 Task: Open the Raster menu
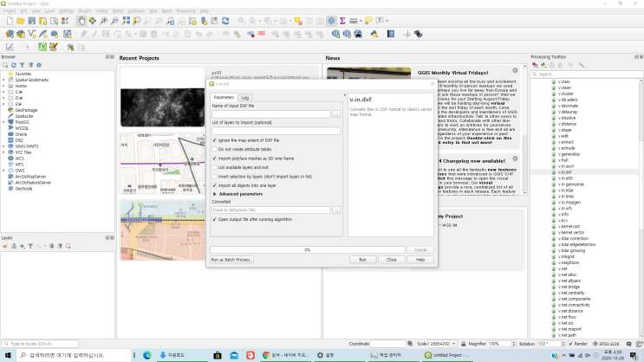point(118,11)
